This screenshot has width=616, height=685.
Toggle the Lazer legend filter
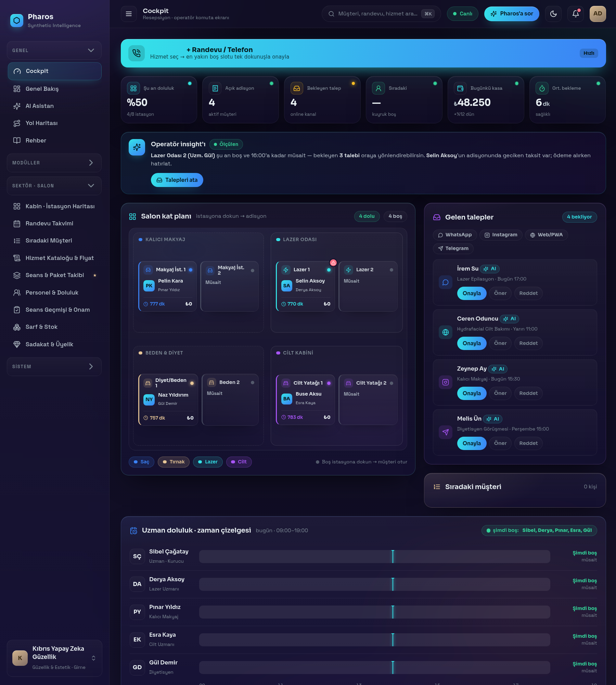tap(208, 462)
